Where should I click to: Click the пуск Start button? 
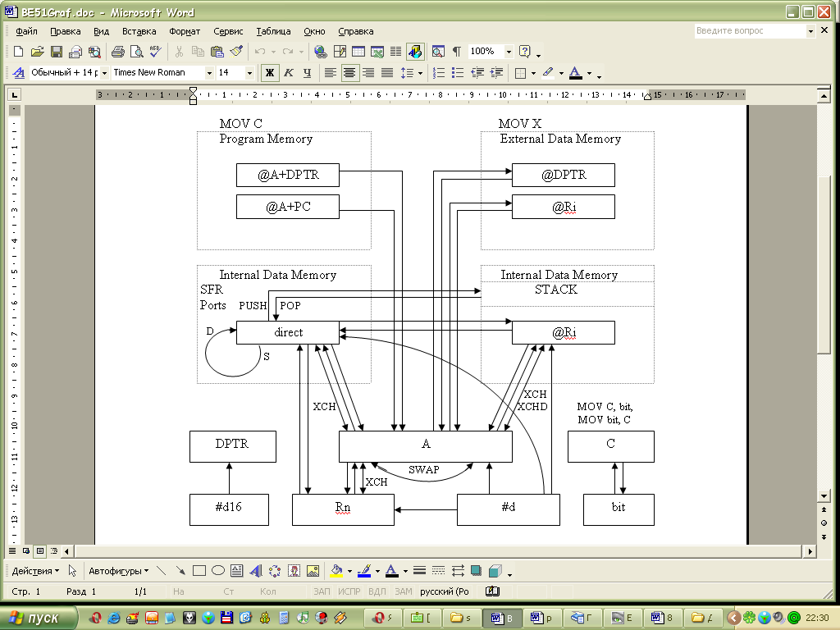point(38,618)
